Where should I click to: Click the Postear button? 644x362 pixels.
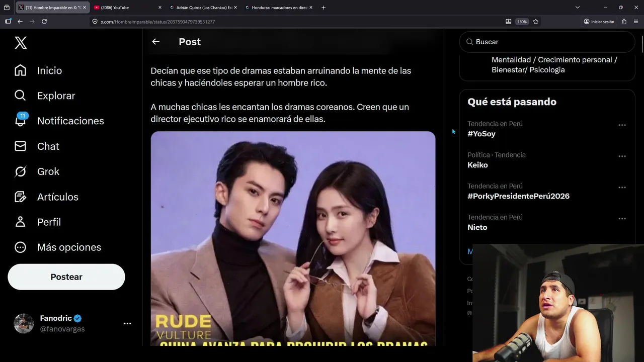(x=66, y=277)
